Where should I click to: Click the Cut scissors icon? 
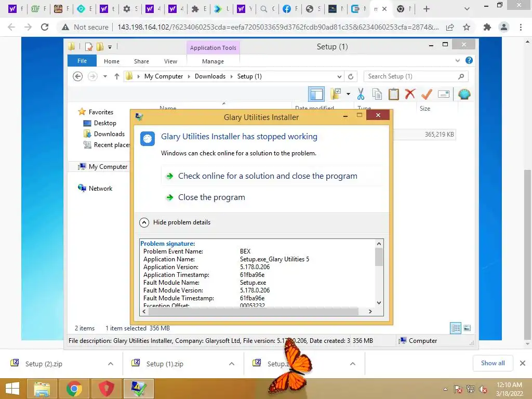(x=361, y=94)
